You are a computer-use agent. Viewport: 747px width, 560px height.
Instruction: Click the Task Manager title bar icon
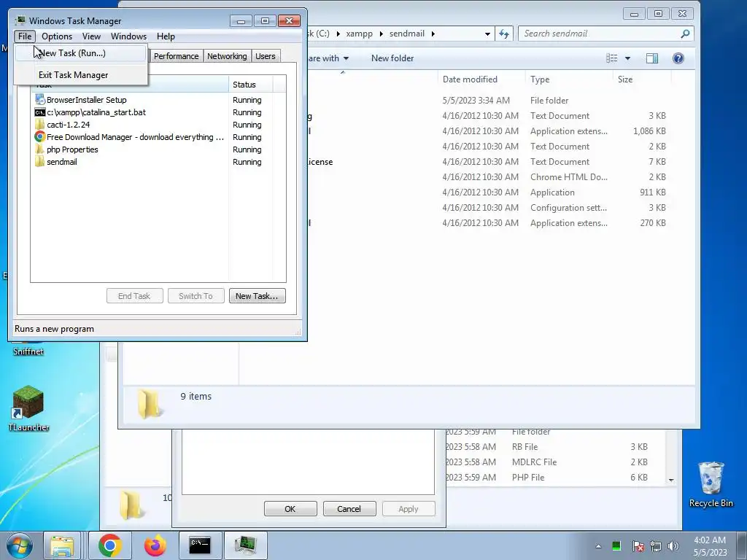coord(20,20)
